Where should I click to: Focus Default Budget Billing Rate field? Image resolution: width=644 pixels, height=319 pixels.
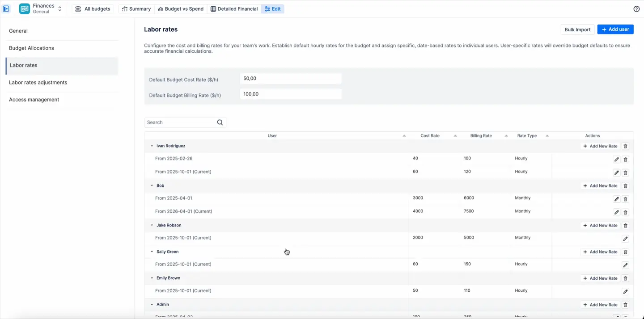[291, 94]
